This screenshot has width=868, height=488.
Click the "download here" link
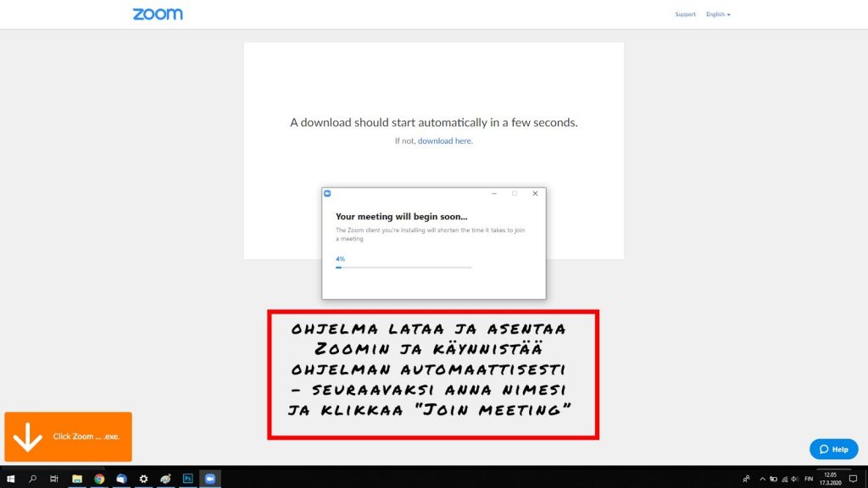click(x=444, y=141)
